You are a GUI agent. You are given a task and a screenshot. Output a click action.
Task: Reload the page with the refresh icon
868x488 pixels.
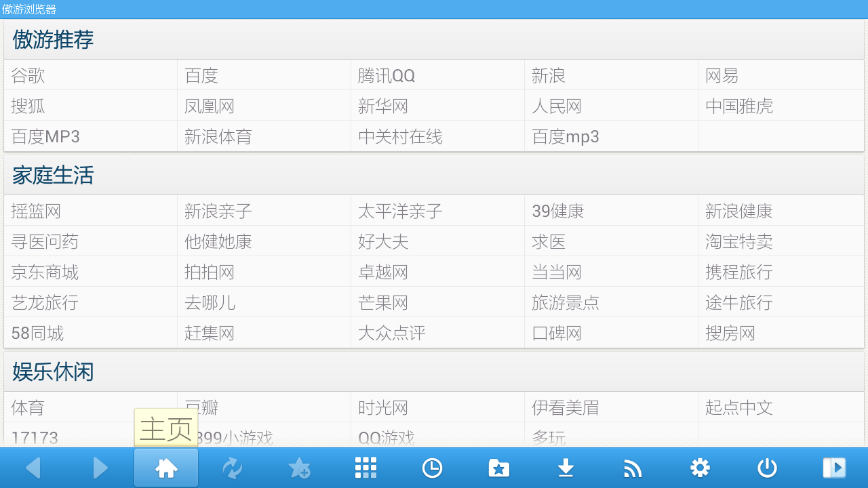click(233, 468)
